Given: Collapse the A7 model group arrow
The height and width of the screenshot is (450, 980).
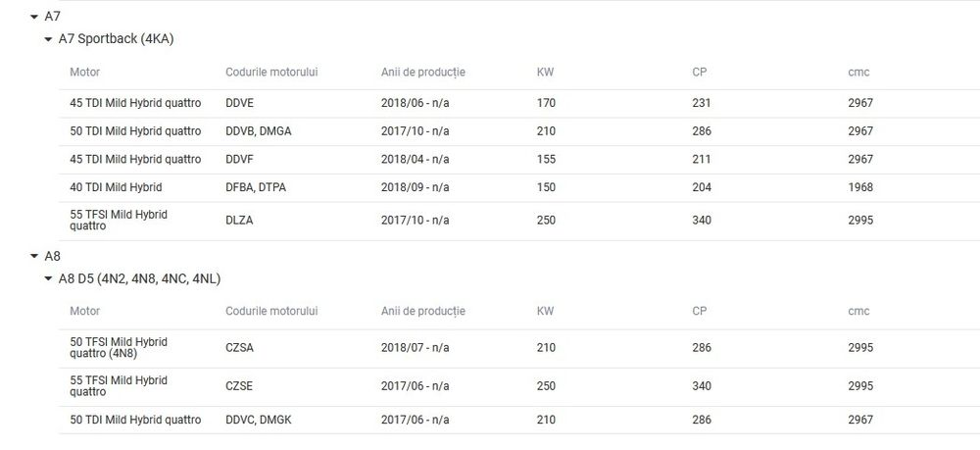Looking at the screenshot, I should [34, 17].
